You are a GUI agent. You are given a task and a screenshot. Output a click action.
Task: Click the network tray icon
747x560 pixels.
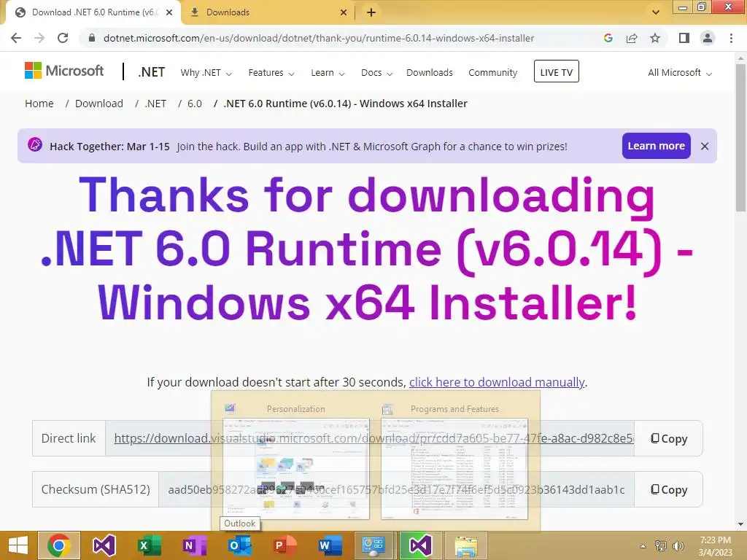pyautogui.click(x=661, y=546)
